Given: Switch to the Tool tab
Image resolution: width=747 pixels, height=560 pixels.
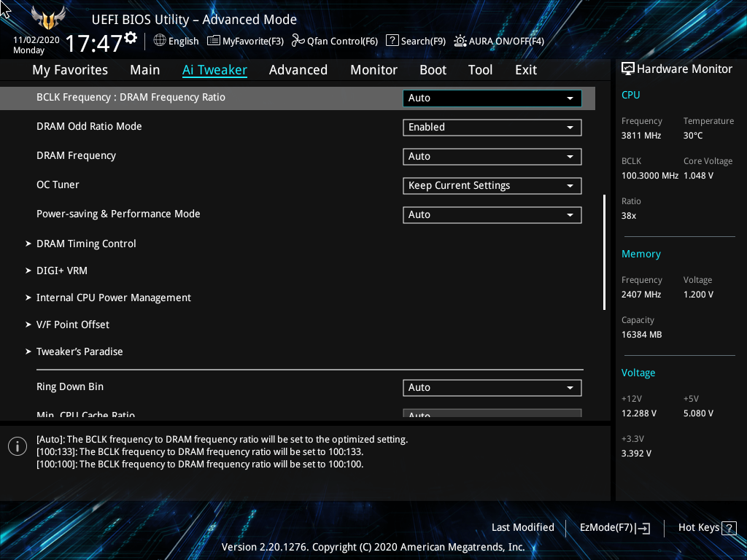Looking at the screenshot, I should [x=480, y=70].
